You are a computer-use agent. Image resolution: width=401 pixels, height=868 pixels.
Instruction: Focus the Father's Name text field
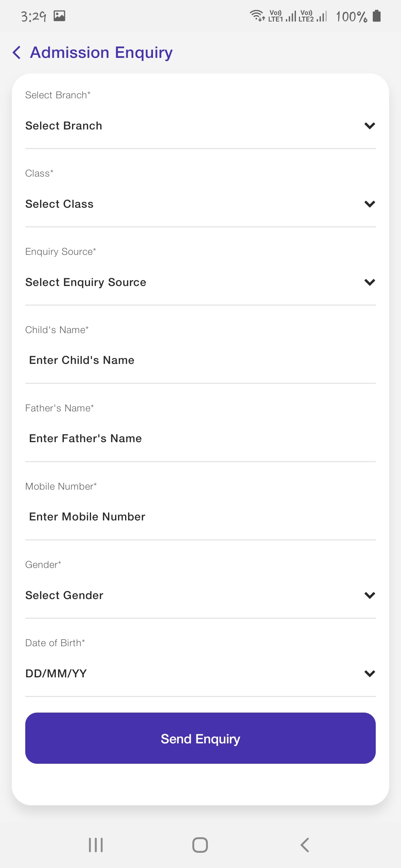coord(200,438)
